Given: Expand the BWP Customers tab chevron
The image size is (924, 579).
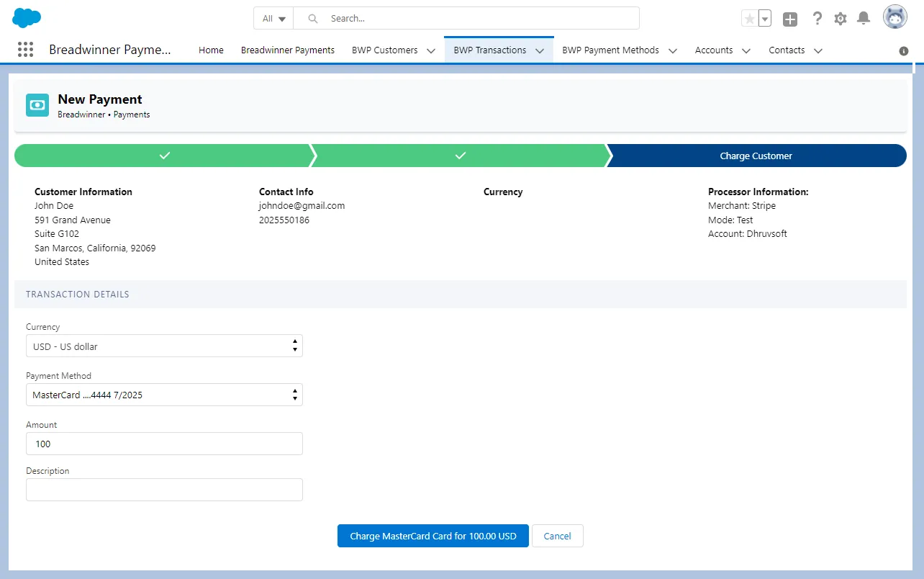Looking at the screenshot, I should click(x=431, y=50).
